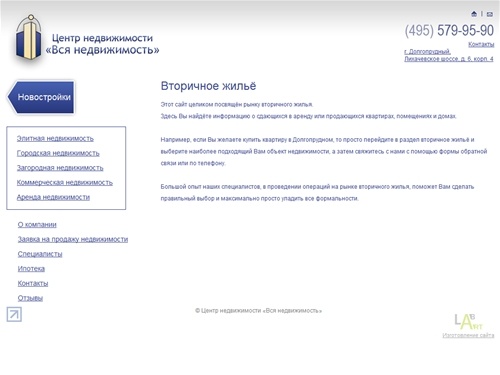Click the LabArt logo

click(x=468, y=321)
